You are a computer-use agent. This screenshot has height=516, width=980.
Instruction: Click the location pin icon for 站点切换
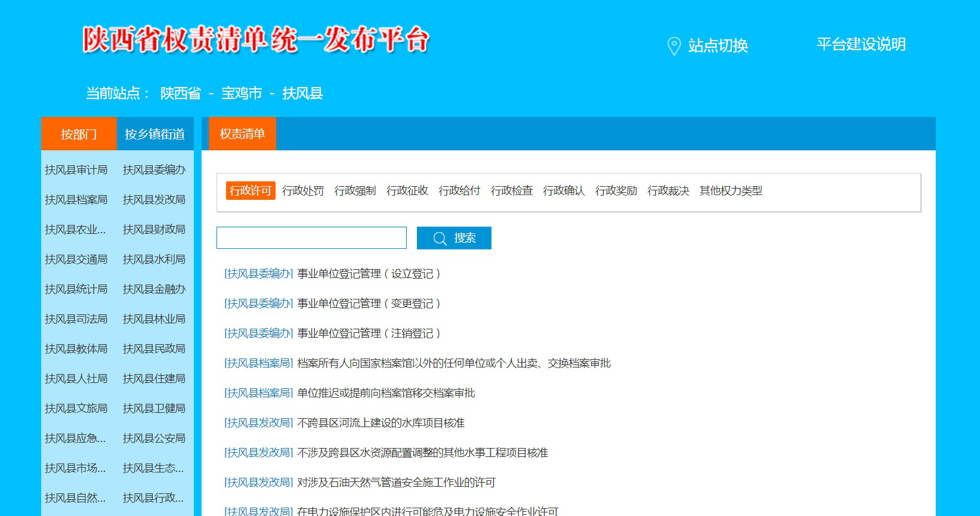pos(673,46)
